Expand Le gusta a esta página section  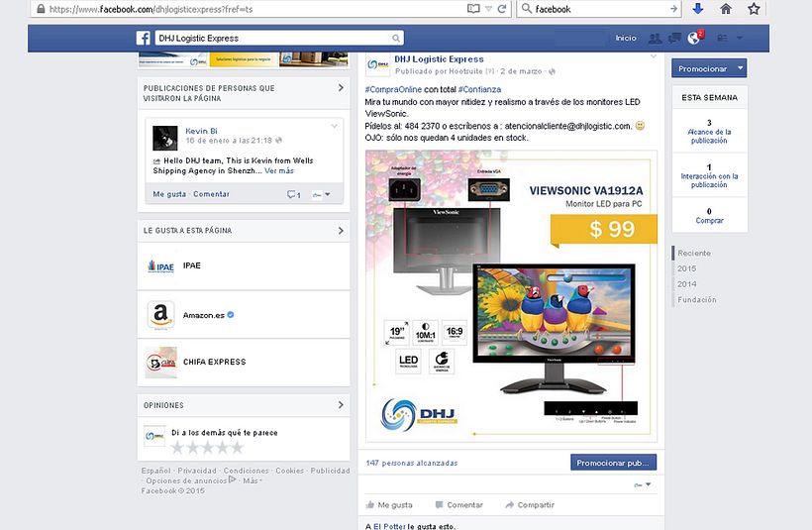coord(341,231)
